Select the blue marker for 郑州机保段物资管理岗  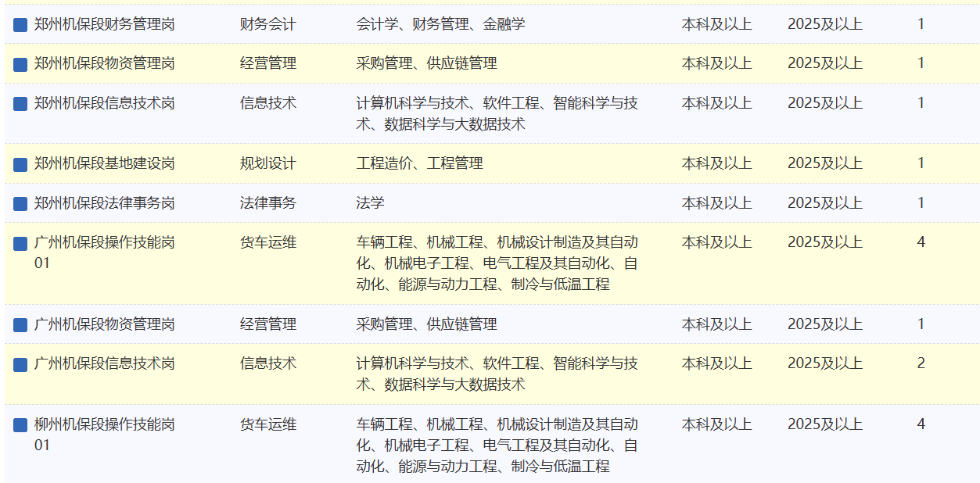click(x=20, y=64)
